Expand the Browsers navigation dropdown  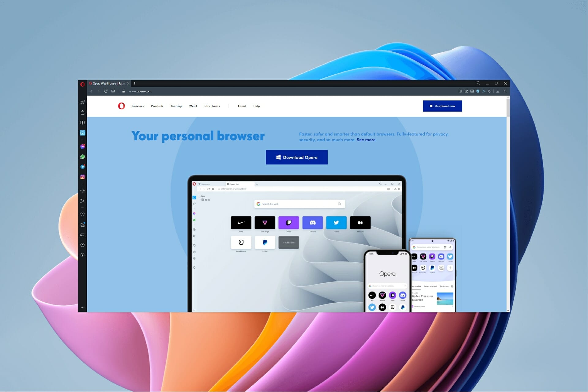[x=138, y=106]
